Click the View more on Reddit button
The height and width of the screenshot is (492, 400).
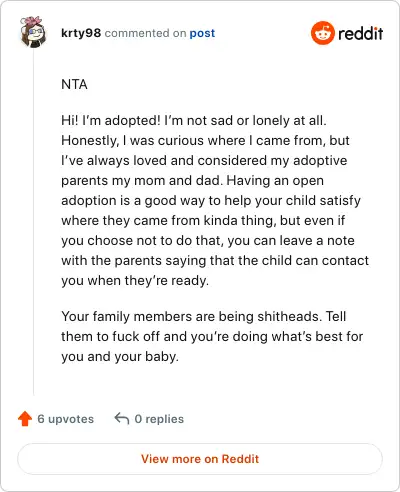coord(200,459)
